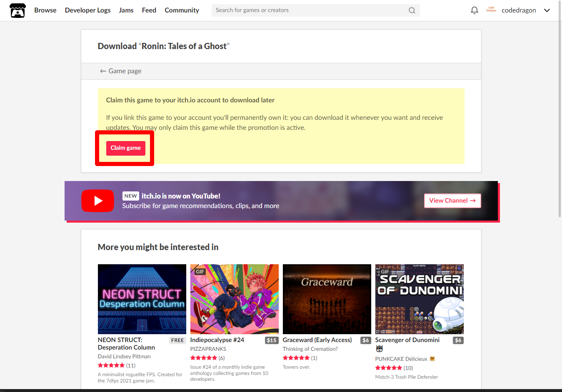The height and width of the screenshot is (392, 562).
Task: Click the codedragon avatar image
Action: [491, 10]
